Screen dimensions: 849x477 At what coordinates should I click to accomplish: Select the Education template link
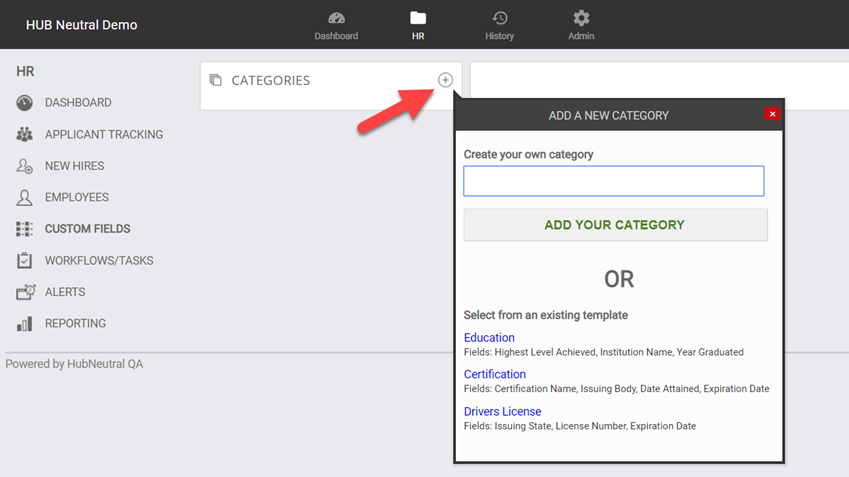(x=489, y=338)
